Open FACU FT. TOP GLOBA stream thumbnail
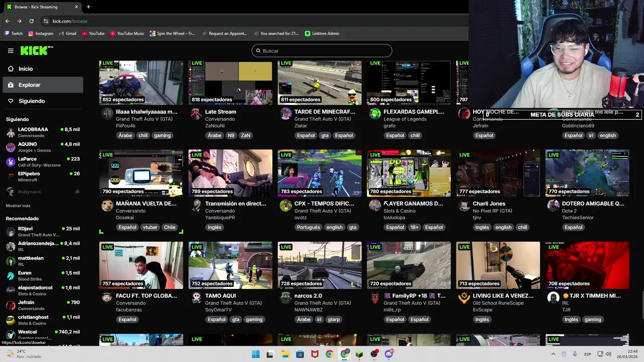 [141, 265]
